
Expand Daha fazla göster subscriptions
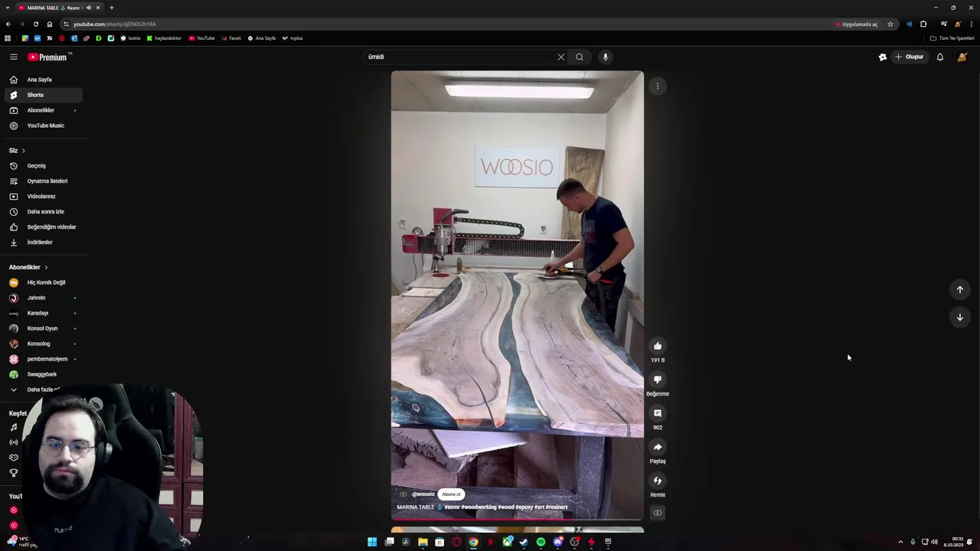(x=43, y=390)
